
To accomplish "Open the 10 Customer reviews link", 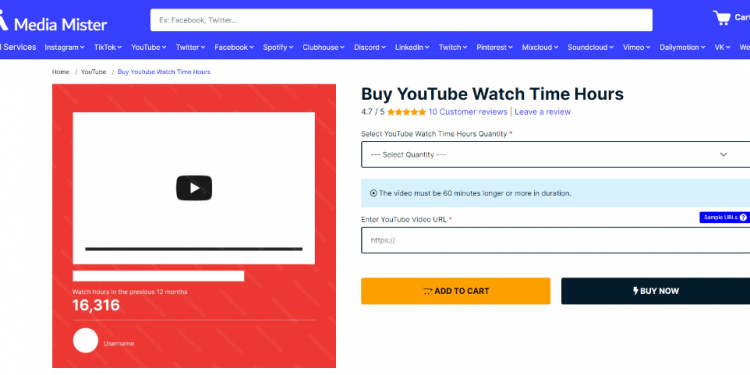I will [x=468, y=112].
